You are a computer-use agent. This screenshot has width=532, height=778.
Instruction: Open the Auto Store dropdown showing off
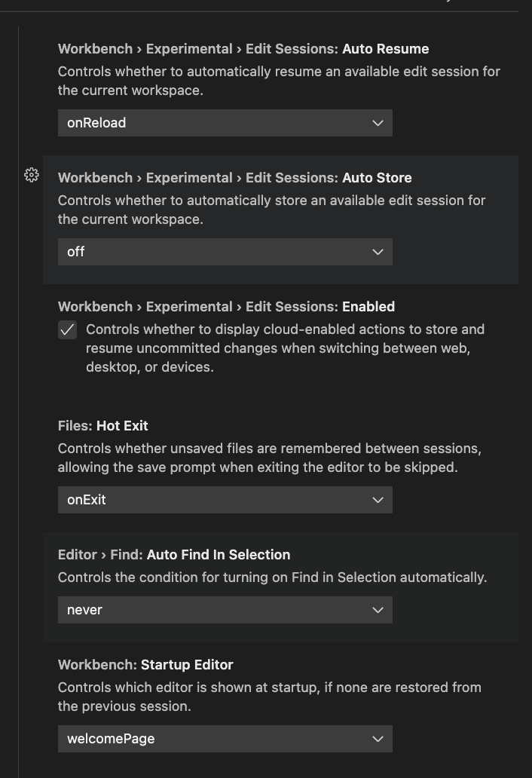tap(225, 251)
